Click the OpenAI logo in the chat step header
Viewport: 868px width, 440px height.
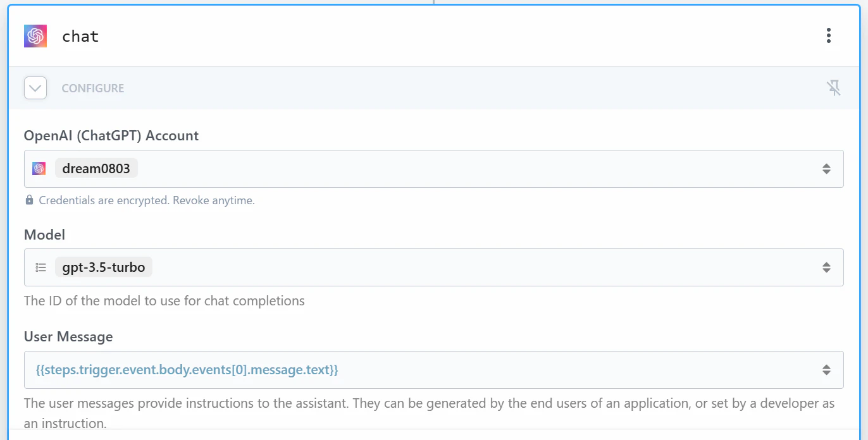click(35, 36)
